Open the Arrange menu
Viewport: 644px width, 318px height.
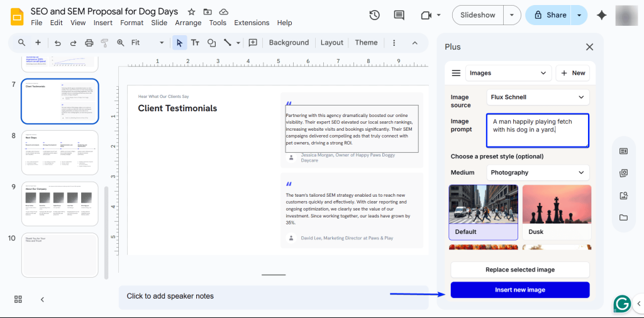tap(188, 23)
